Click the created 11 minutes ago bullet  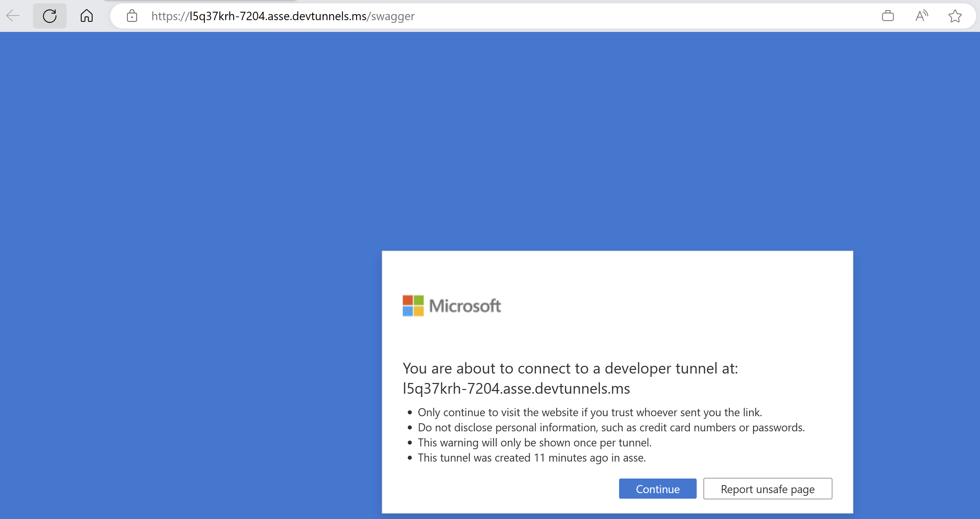click(531, 458)
